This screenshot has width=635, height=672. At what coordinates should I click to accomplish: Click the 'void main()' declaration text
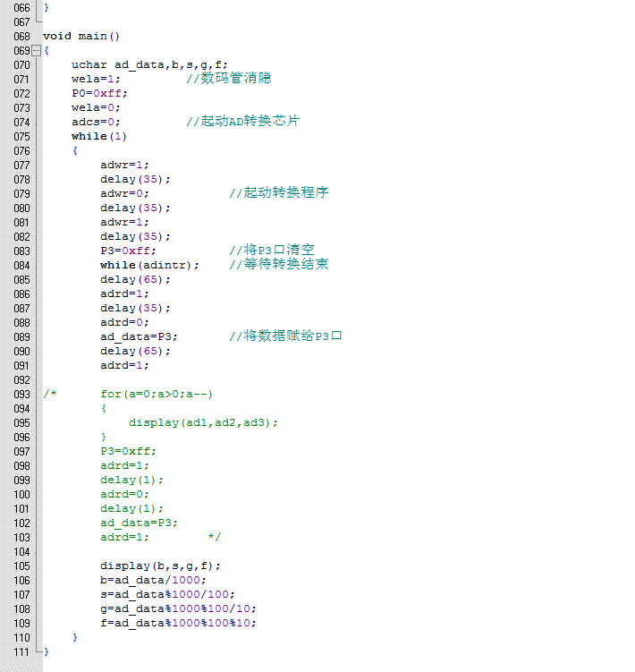(81, 36)
